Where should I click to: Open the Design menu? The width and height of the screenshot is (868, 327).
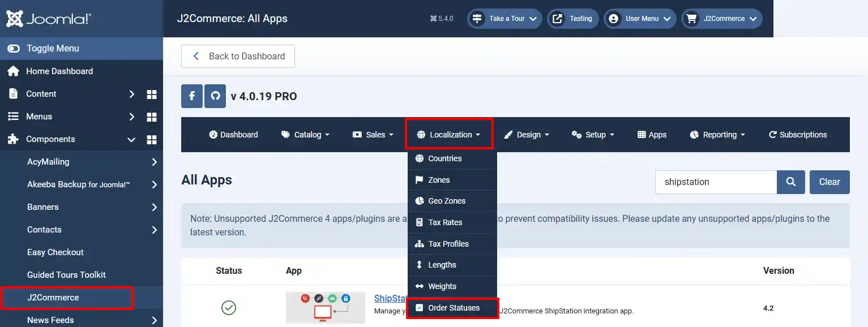(x=526, y=135)
